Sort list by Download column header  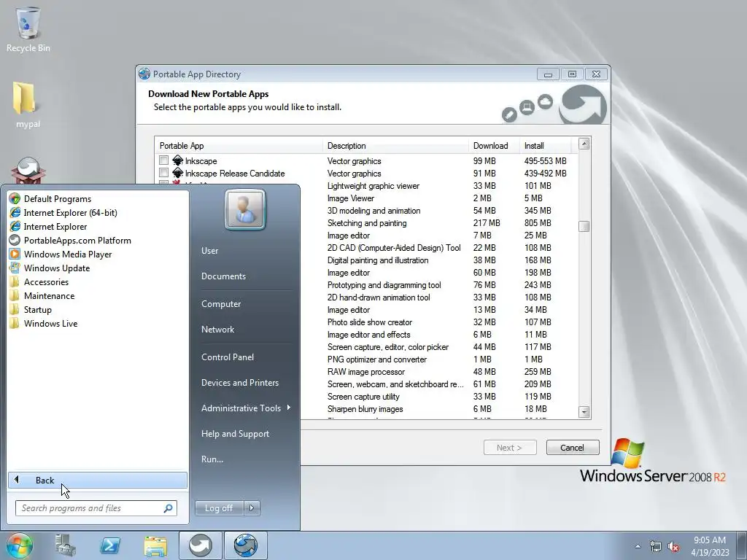[494, 146]
